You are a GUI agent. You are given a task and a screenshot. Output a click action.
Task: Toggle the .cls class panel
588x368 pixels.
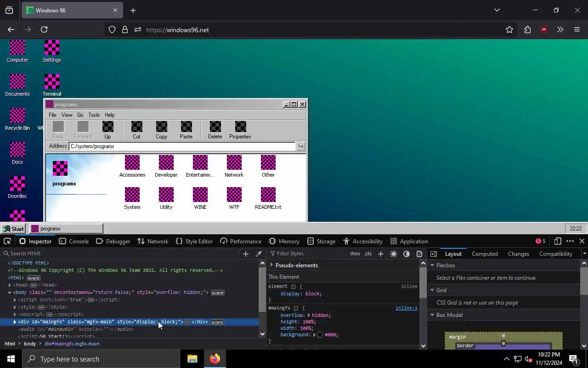click(368, 253)
